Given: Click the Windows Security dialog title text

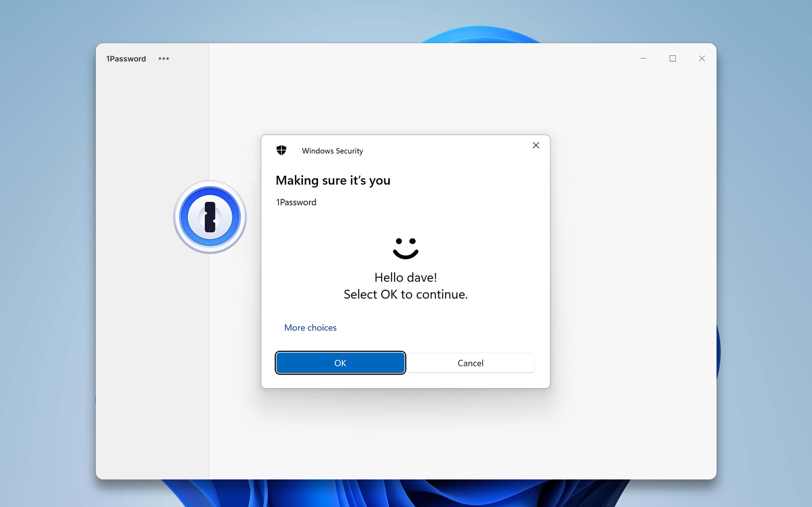Looking at the screenshot, I should (332, 151).
